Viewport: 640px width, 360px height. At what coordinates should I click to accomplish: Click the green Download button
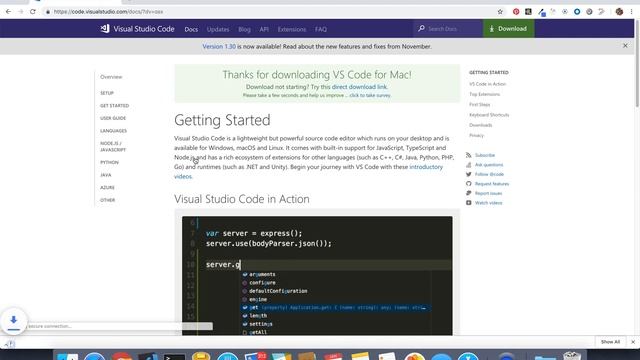509,29
